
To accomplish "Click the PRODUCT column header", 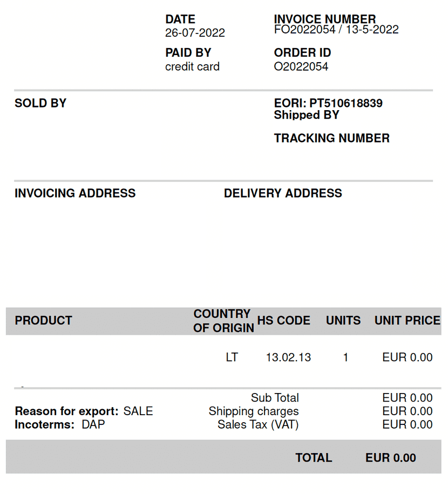I will click(x=43, y=321).
